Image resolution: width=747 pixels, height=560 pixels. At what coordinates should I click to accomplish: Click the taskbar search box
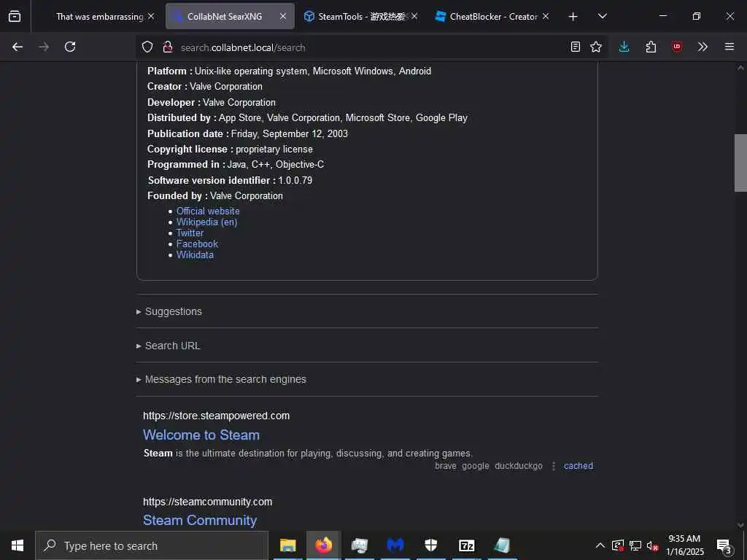tap(152, 545)
